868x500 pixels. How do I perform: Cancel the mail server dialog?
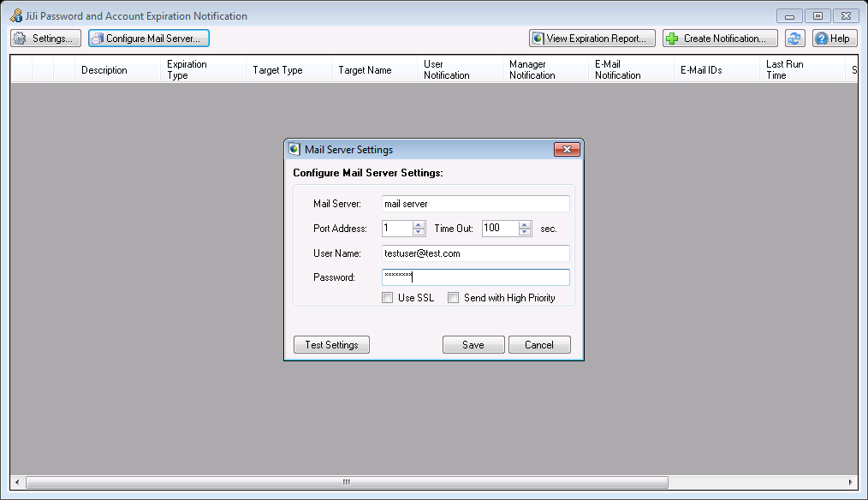click(x=539, y=345)
